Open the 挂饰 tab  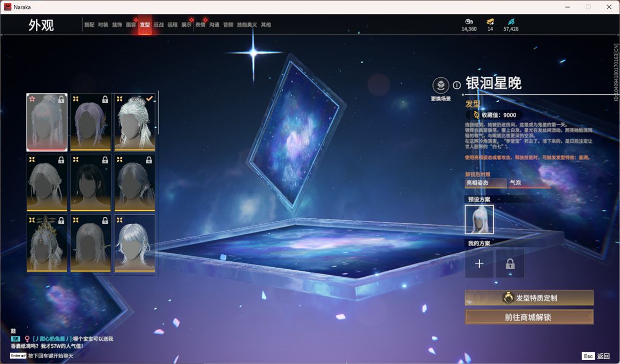click(x=117, y=25)
